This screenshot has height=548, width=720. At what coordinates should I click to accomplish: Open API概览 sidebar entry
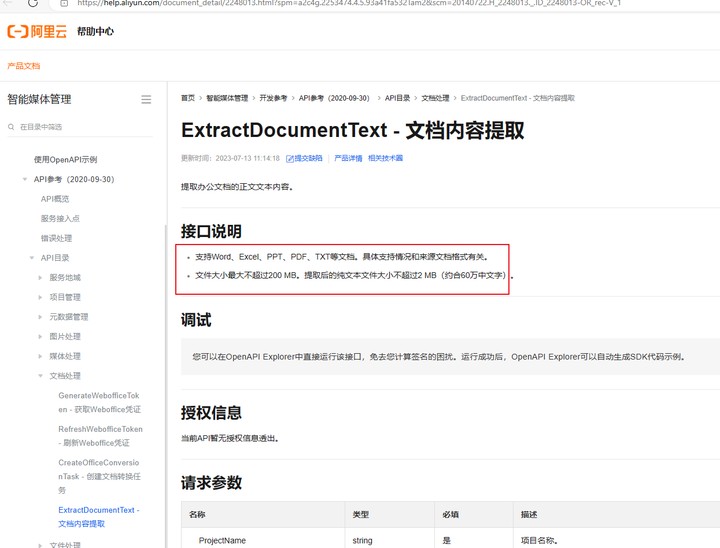[55, 199]
